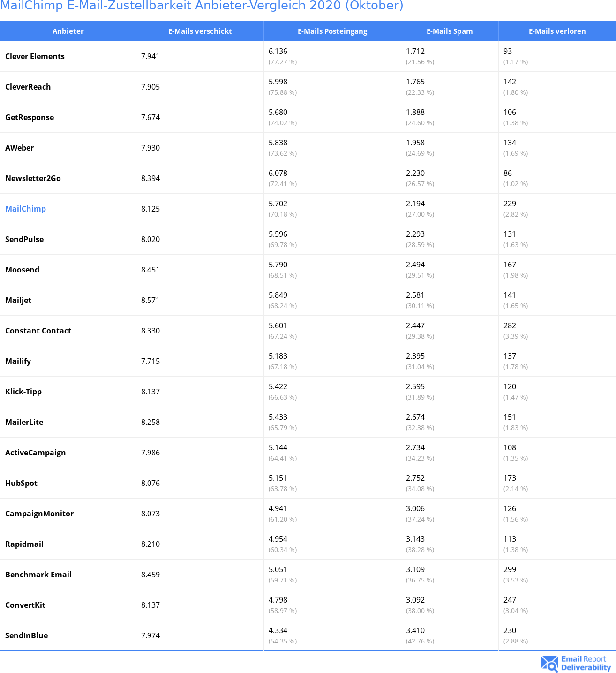Sort by E-Mails Posteingang column header
This screenshot has height=673, width=616.
pos(332,31)
